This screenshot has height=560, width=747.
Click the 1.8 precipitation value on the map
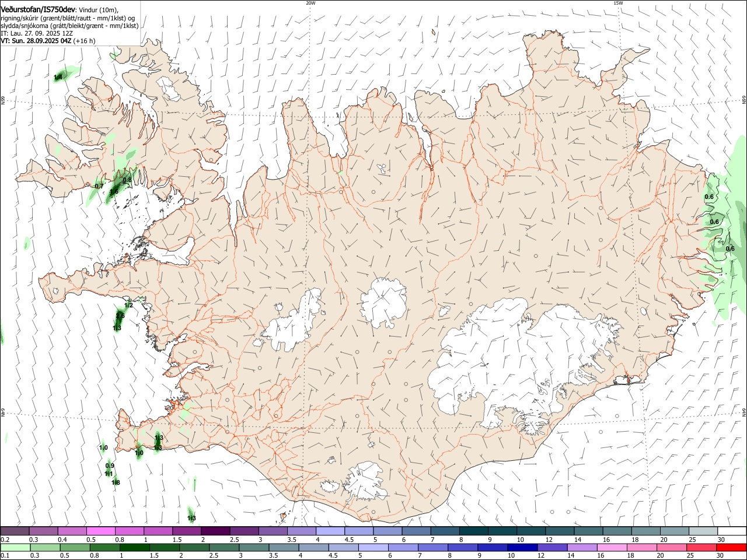point(116,482)
